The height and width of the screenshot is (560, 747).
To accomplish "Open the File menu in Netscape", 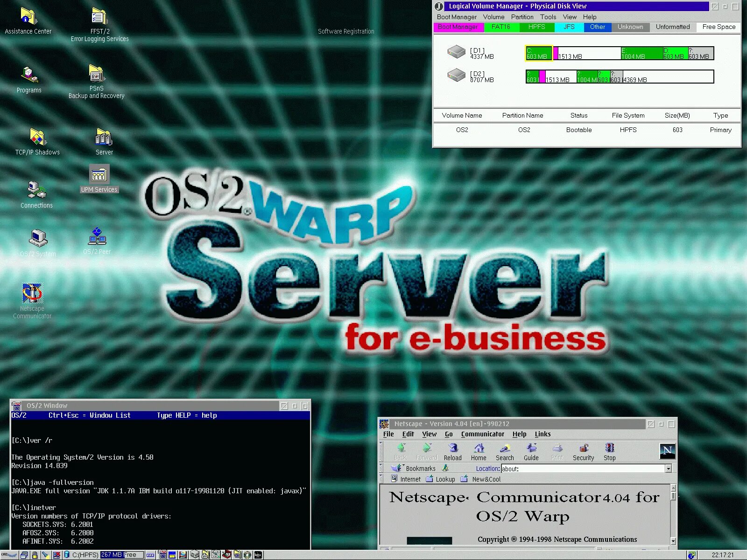I will 388,434.
